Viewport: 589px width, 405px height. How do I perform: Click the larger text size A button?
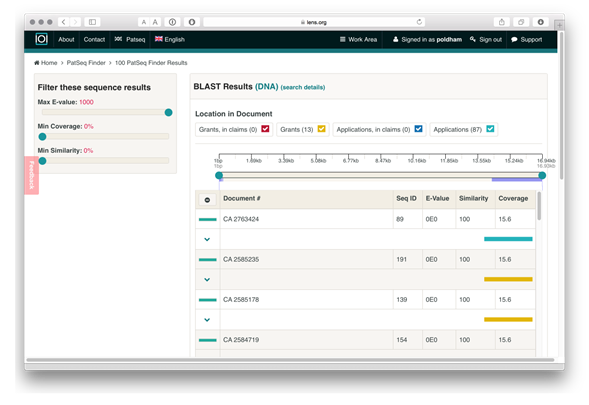point(155,22)
